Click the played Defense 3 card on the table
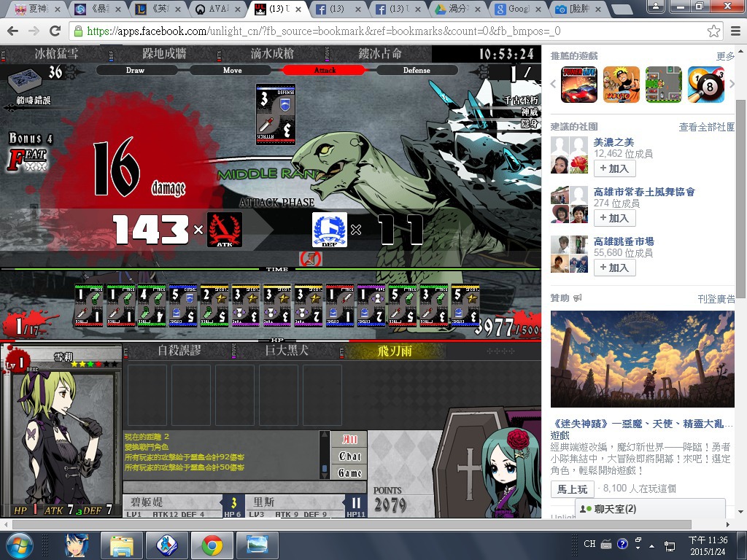The image size is (747, 560). (276, 114)
